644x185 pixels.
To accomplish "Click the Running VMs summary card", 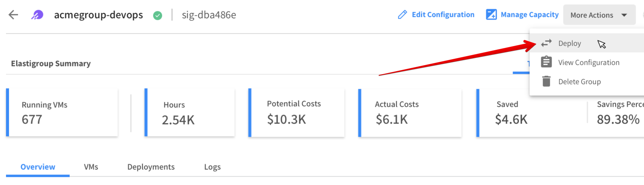I will [x=62, y=112].
